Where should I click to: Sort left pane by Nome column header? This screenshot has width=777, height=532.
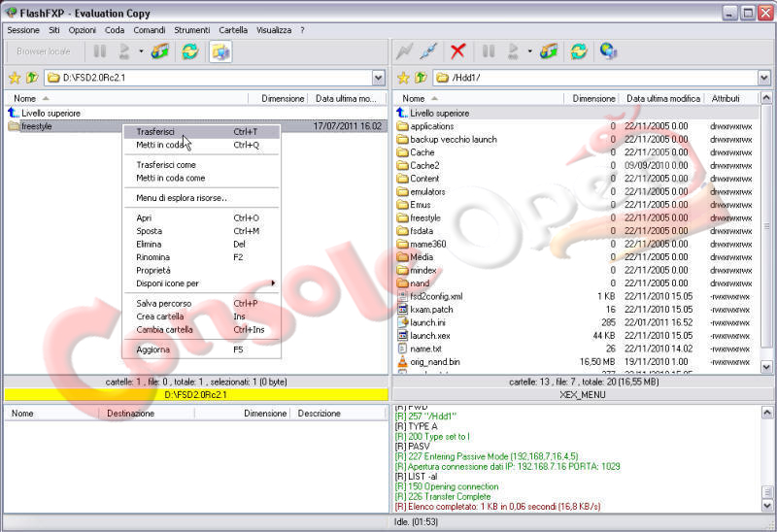coord(126,99)
